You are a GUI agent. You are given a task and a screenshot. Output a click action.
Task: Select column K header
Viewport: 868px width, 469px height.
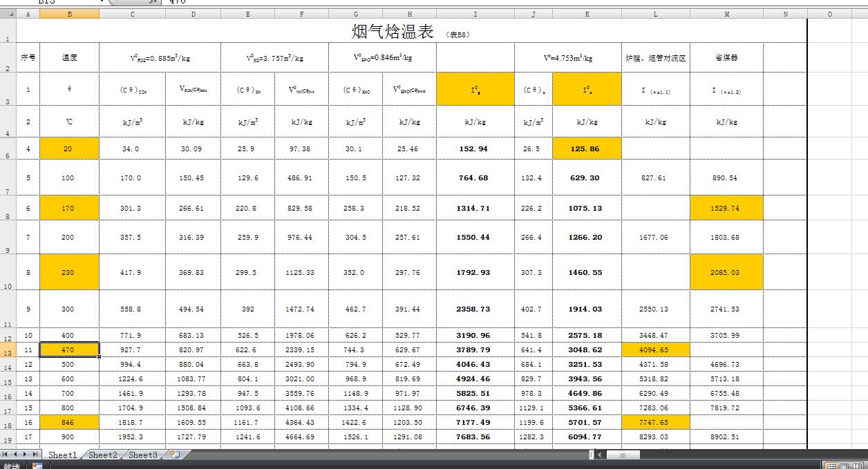[x=587, y=14]
